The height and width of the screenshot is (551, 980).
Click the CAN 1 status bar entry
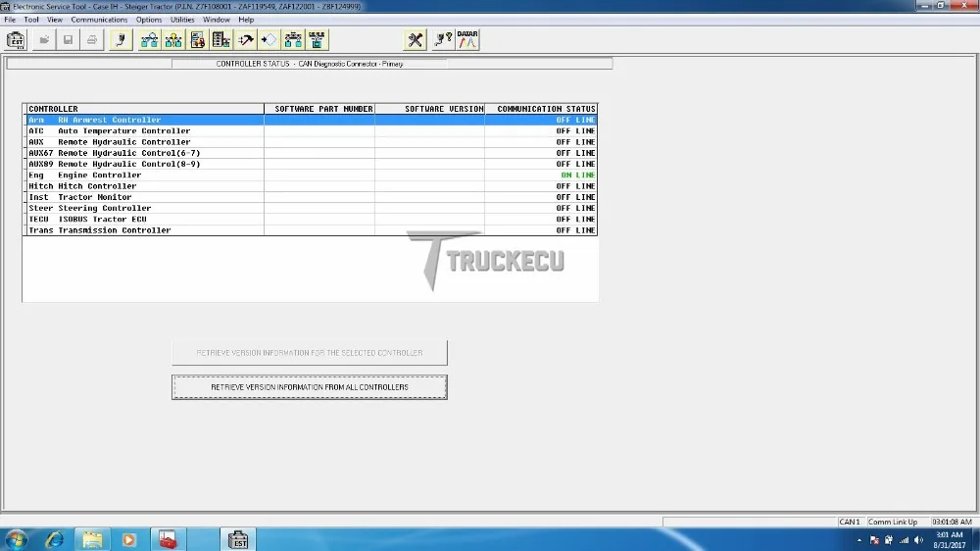click(850, 522)
